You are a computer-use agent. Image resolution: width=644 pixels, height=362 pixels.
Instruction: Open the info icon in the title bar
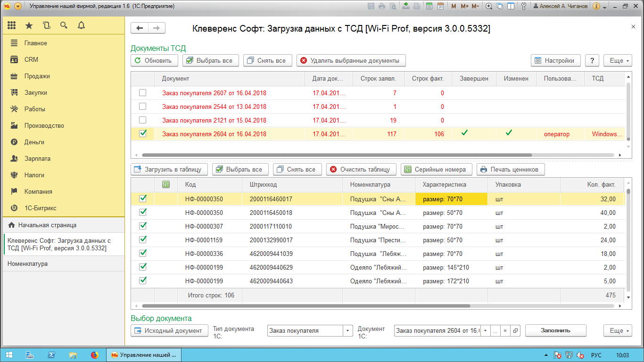(596, 6)
